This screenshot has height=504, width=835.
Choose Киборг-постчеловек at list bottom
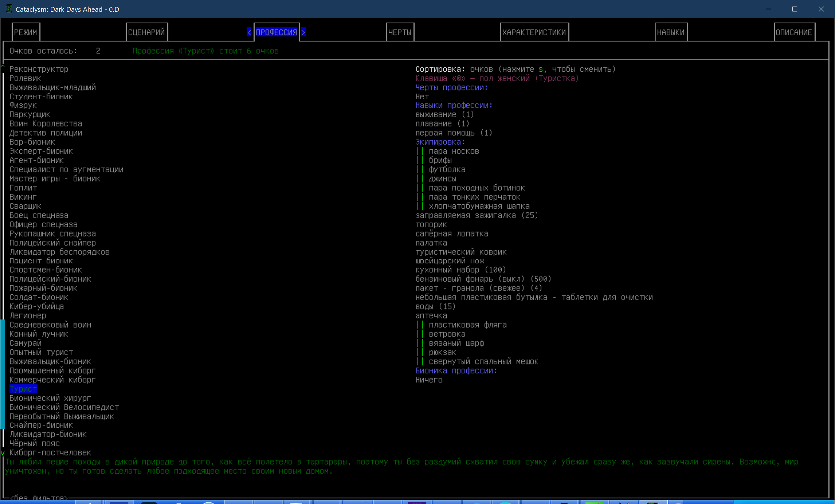click(x=50, y=453)
